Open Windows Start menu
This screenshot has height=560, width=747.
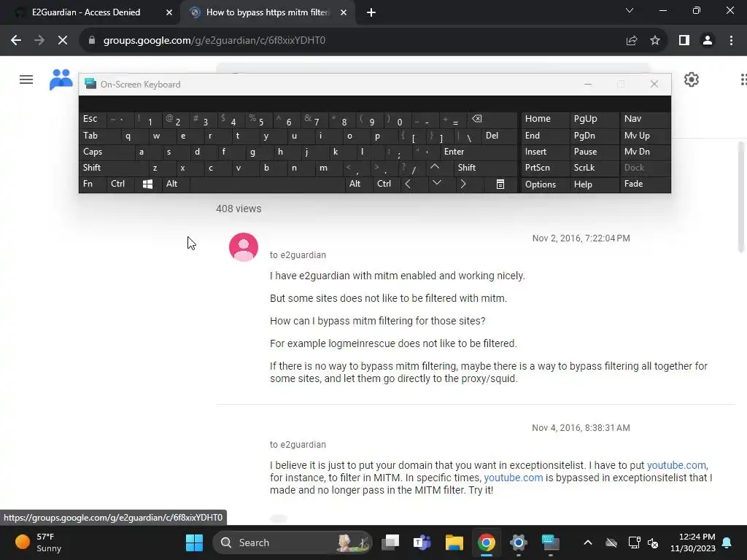(194, 542)
